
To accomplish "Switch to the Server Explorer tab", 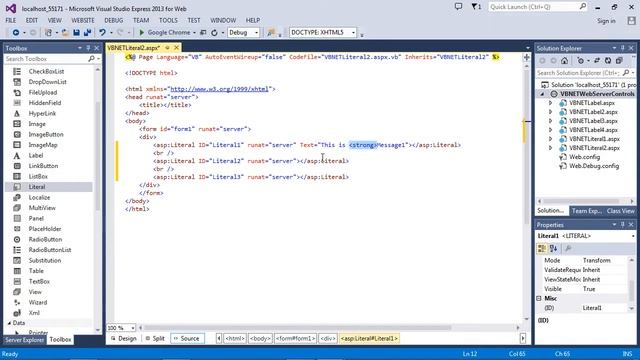I will click(24, 340).
